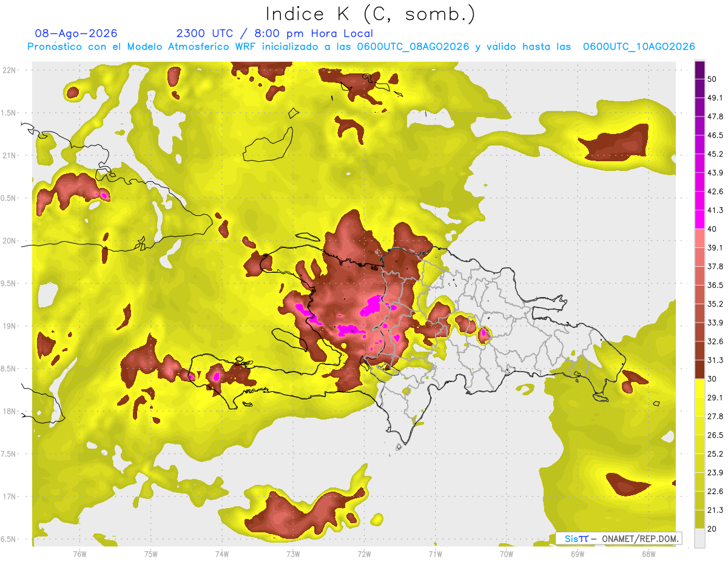Click the legend value '29.1'
The image size is (728, 562).
point(715,397)
